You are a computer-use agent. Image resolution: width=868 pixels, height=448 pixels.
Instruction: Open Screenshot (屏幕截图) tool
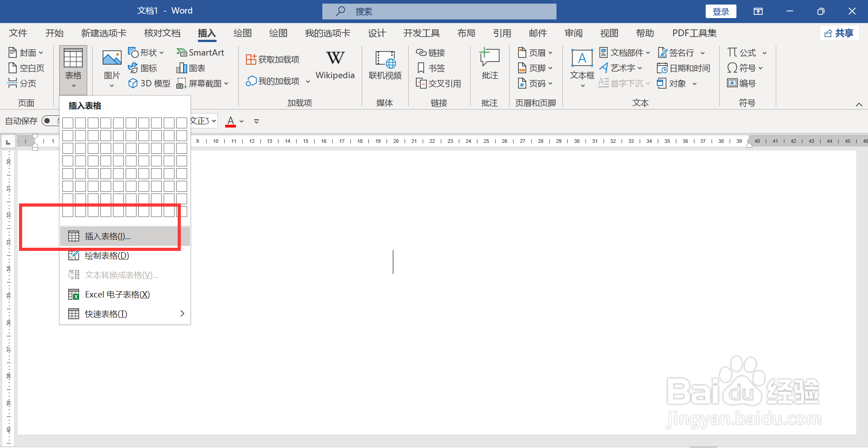[x=203, y=84]
